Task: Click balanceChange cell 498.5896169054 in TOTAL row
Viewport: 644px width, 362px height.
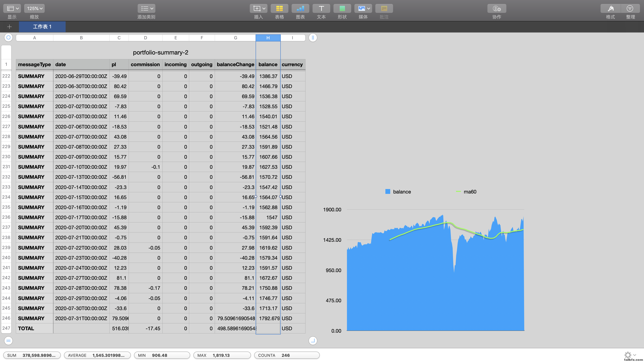Action: click(235, 328)
